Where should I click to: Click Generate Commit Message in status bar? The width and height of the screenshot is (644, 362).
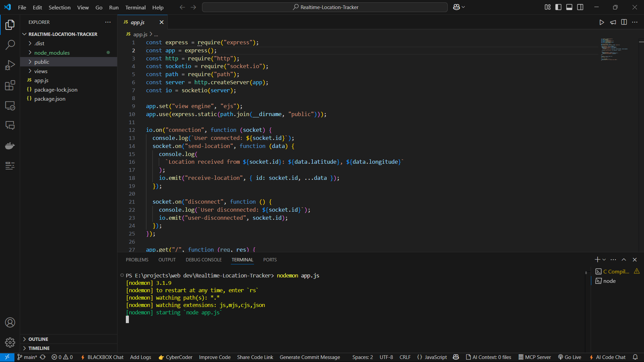point(309,357)
